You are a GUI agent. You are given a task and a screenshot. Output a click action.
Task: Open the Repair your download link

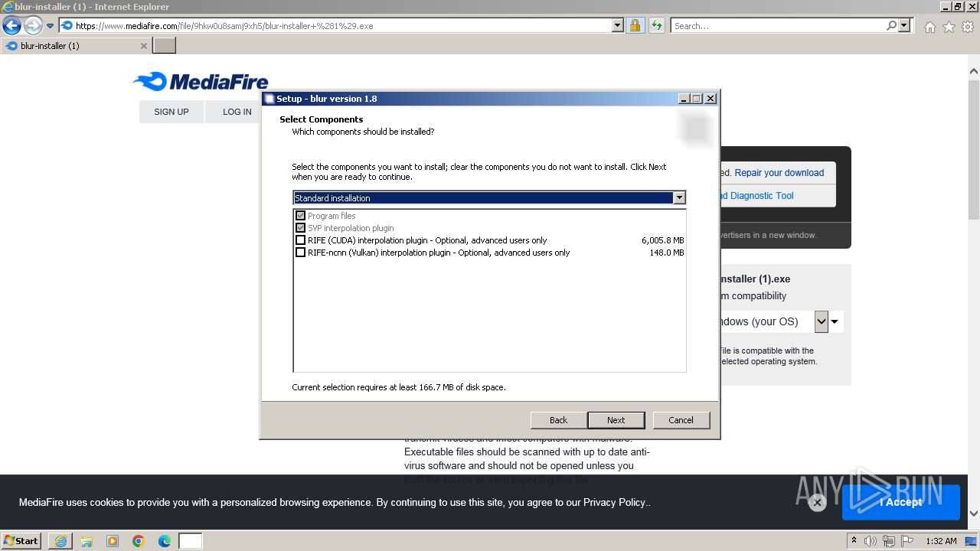click(x=779, y=173)
